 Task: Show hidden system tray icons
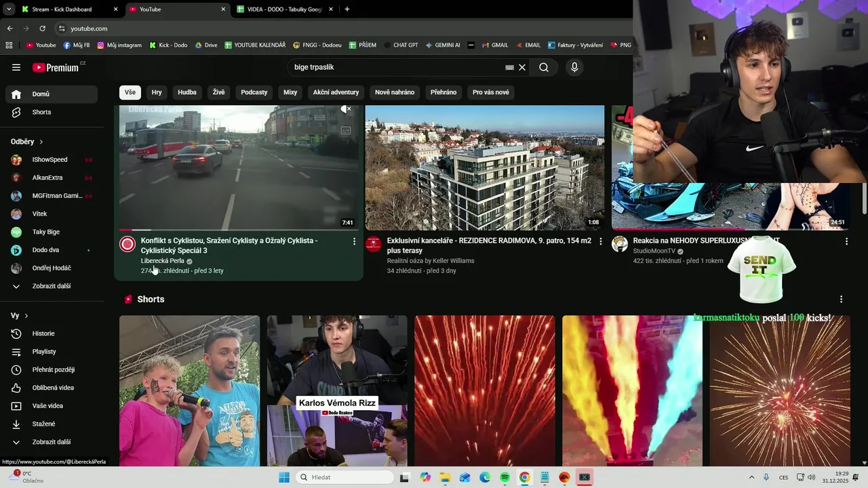click(751, 477)
